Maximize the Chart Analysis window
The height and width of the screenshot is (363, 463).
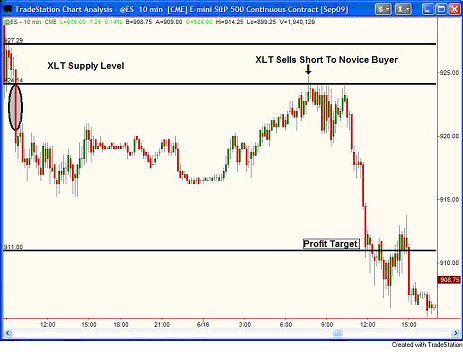click(x=441, y=9)
